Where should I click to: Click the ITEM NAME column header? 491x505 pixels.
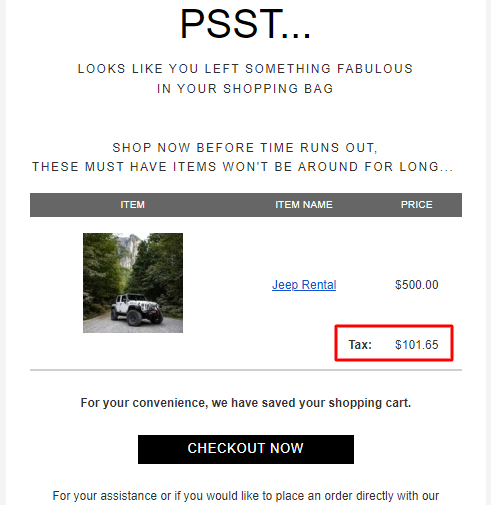tap(304, 204)
